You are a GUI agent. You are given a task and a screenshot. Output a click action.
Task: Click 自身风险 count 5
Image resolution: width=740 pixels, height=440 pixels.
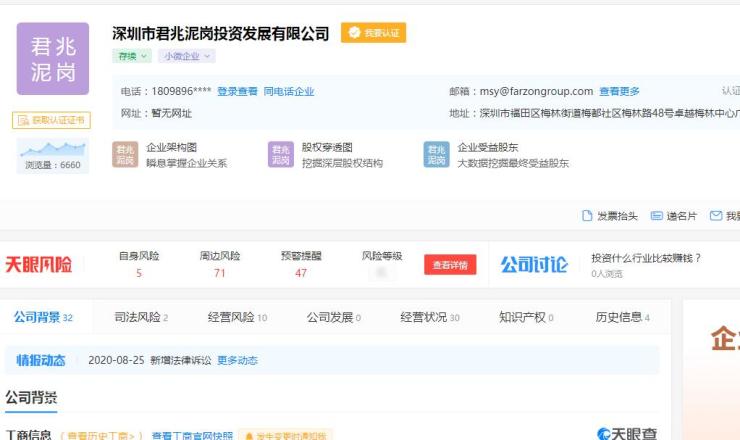139,273
